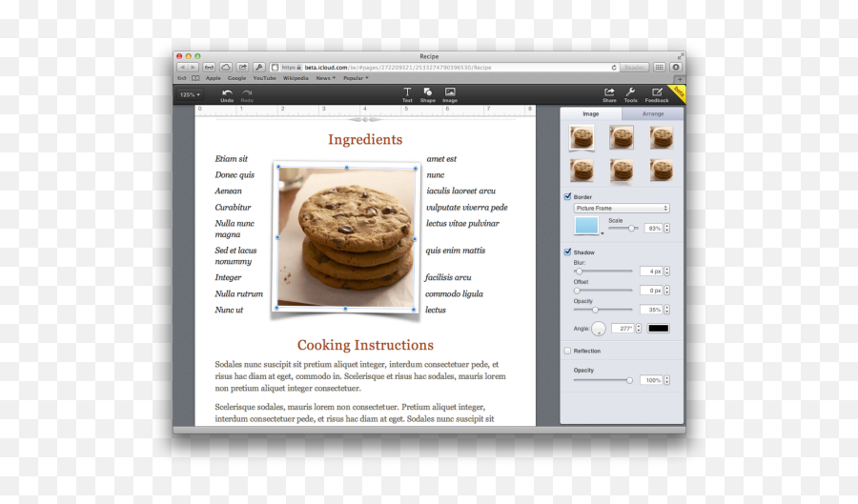Open the News bookmarks dropdown
This screenshot has width=858, height=504.
click(x=326, y=78)
